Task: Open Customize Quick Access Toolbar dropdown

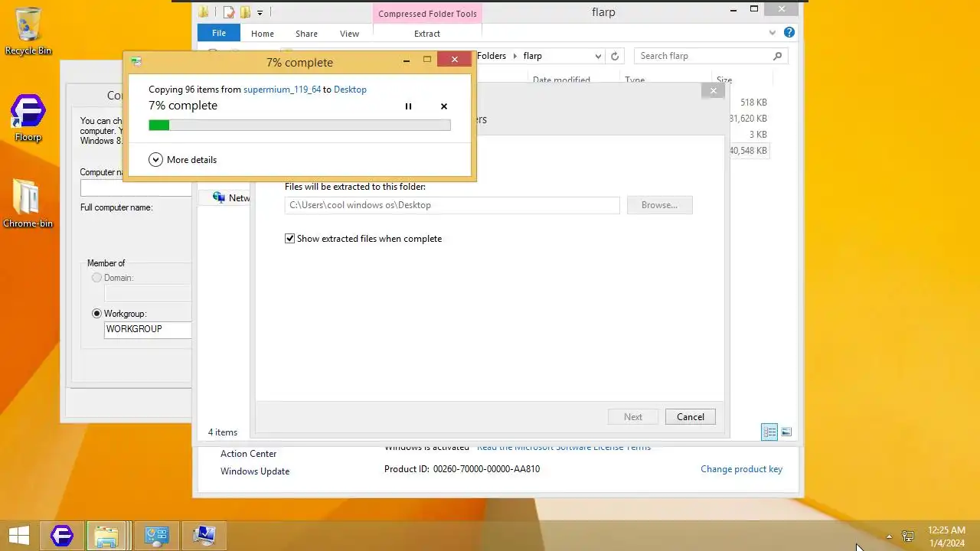Action: tap(260, 13)
